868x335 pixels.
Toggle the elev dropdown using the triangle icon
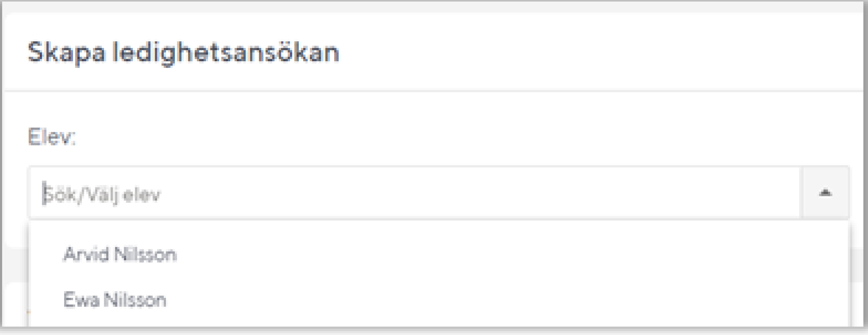pyautogui.click(x=826, y=193)
